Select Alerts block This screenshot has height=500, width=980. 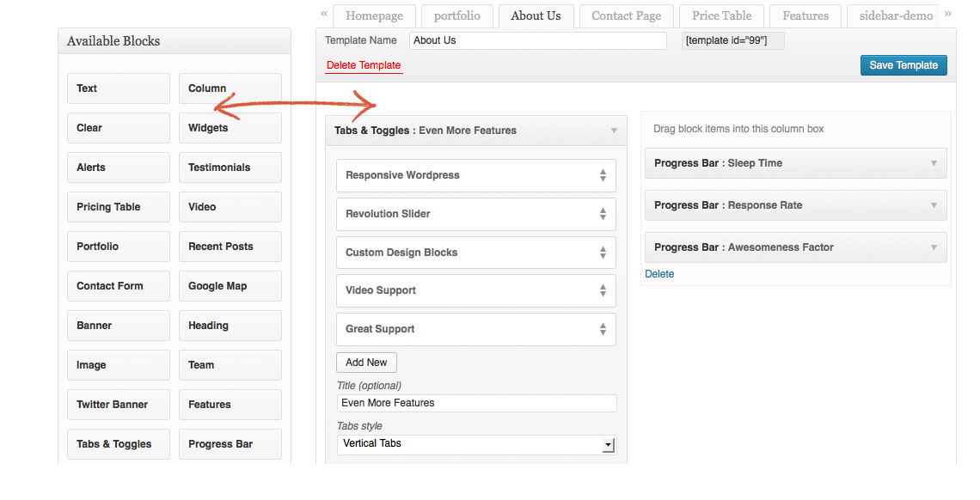[x=118, y=168]
